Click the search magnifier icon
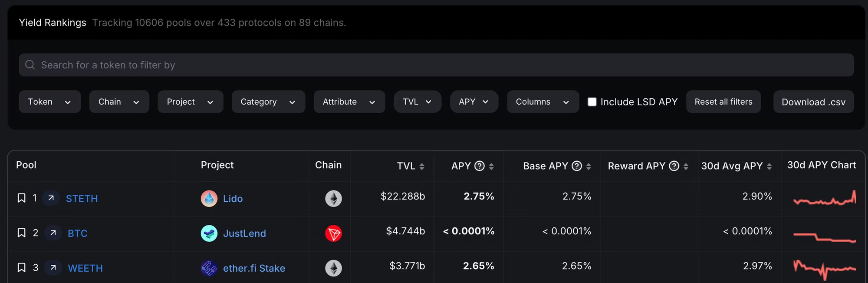The width and height of the screenshot is (868, 283). point(30,65)
